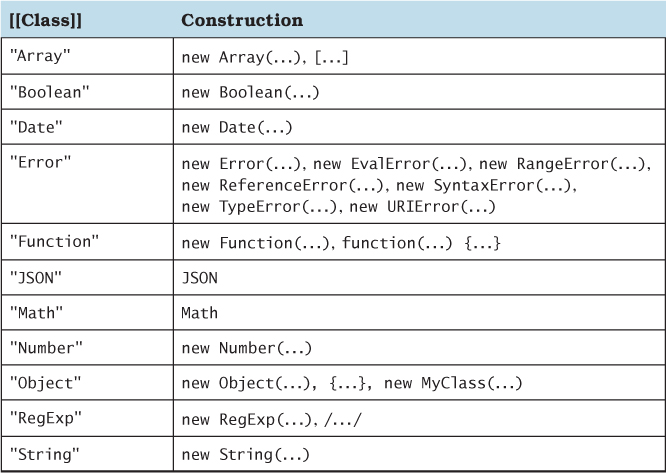Select the new Date(...) construction text
This screenshot has width=666, height=473.
(x=237, y=127)
